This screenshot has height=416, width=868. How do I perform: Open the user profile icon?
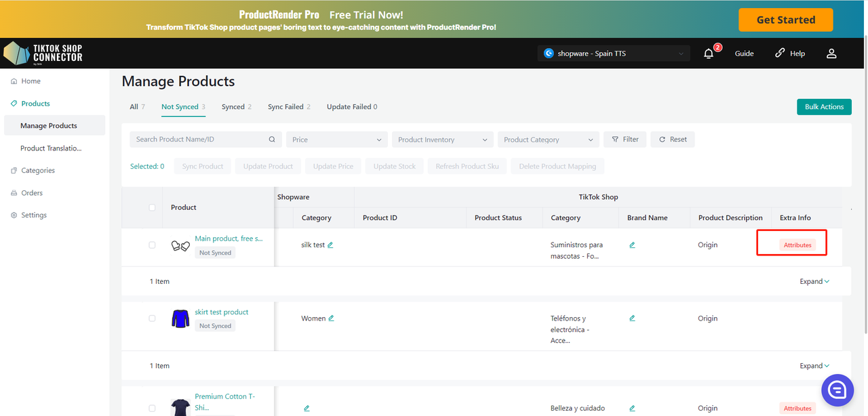click(x=831, y=54)
